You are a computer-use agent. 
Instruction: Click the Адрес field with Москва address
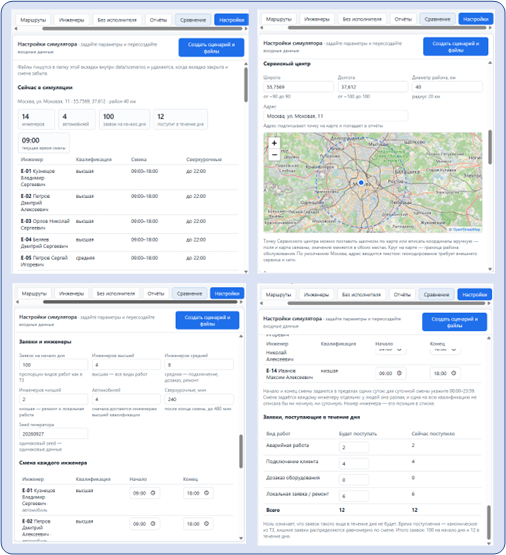pyautogui.click(x=335, y=116)
